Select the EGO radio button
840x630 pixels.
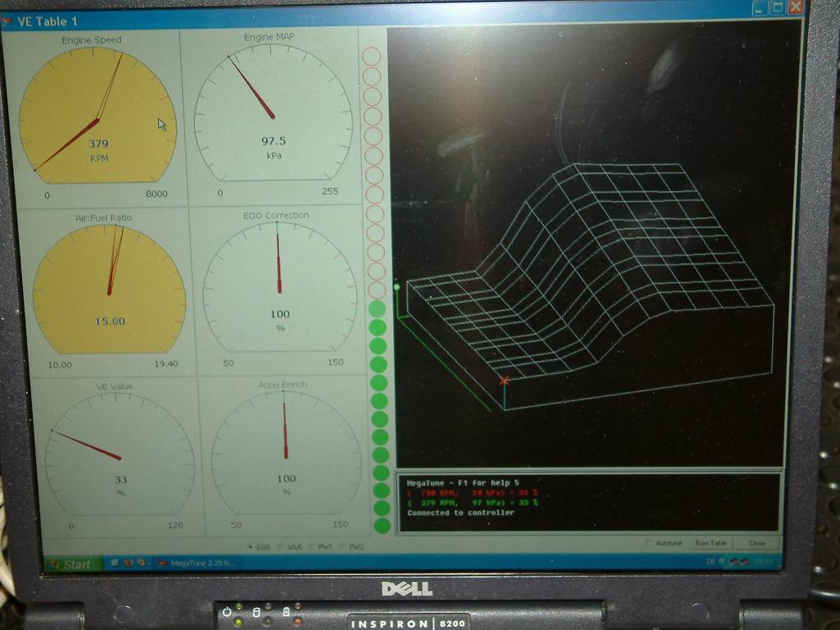[250, 546]
